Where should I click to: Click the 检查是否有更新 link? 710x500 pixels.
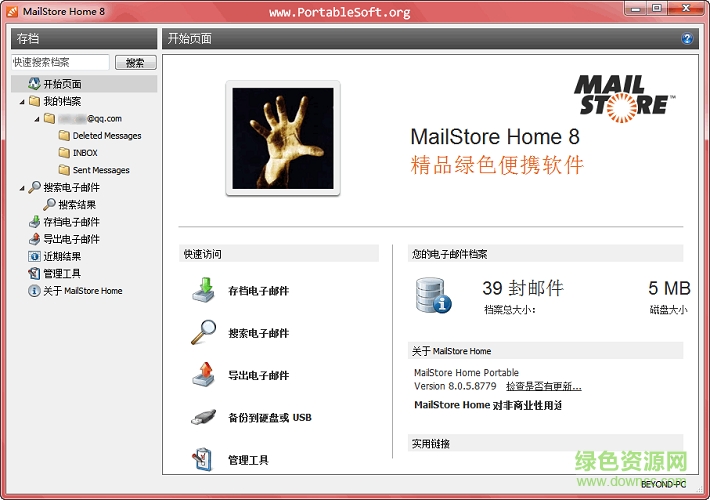click(543, 386)
